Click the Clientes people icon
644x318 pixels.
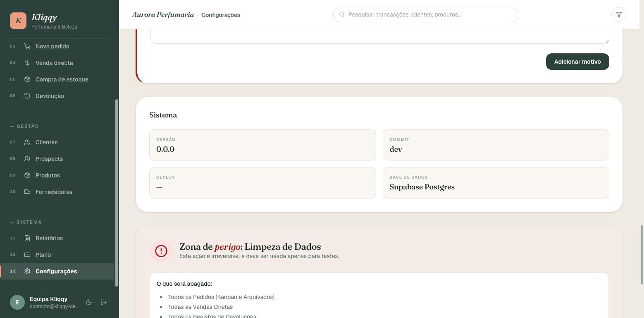(x=27, y=142)
